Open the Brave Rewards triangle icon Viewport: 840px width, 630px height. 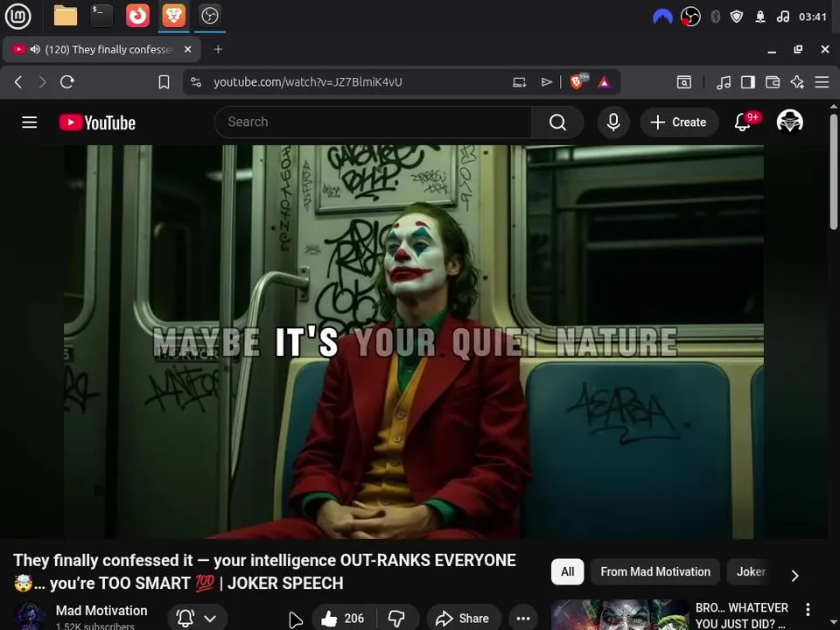coord(605,82)
